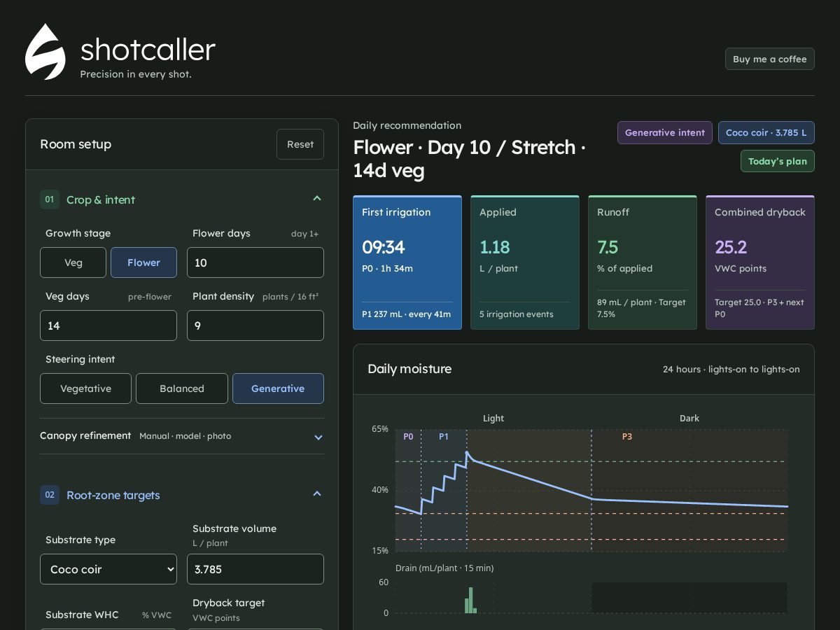840x630 pixels.
Task: Click the "Drain (mL/plant · 15 min)" label
Action: [x=444, y=568]
